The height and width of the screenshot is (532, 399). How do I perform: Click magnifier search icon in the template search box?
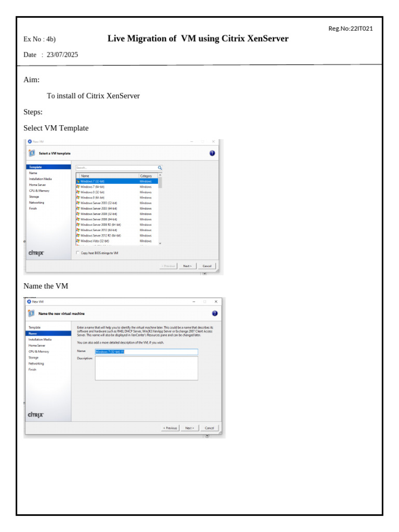[160, 168]
